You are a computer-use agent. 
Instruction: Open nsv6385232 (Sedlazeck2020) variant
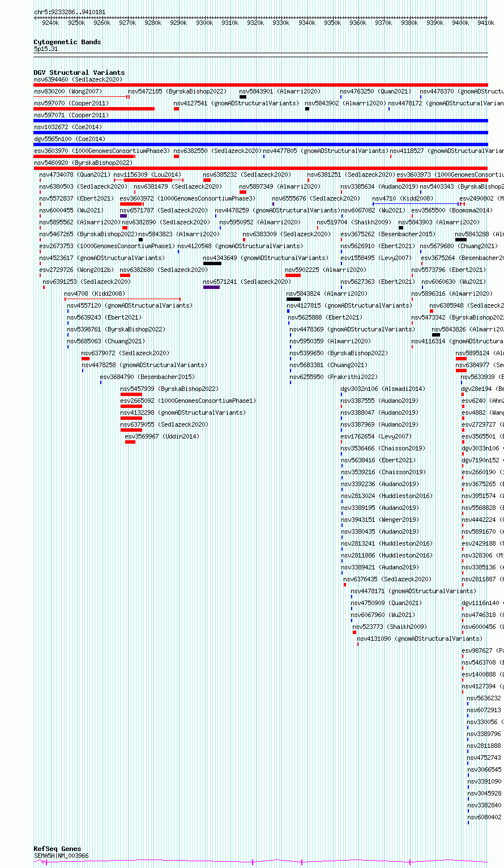247,175
